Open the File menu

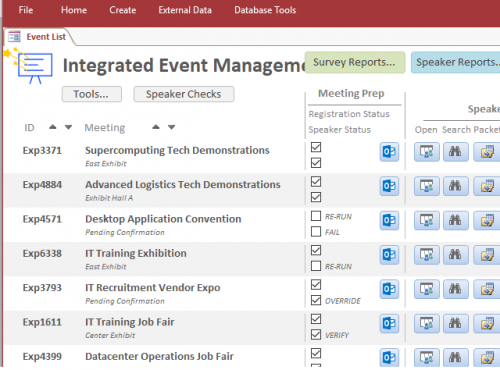[26, 10]
